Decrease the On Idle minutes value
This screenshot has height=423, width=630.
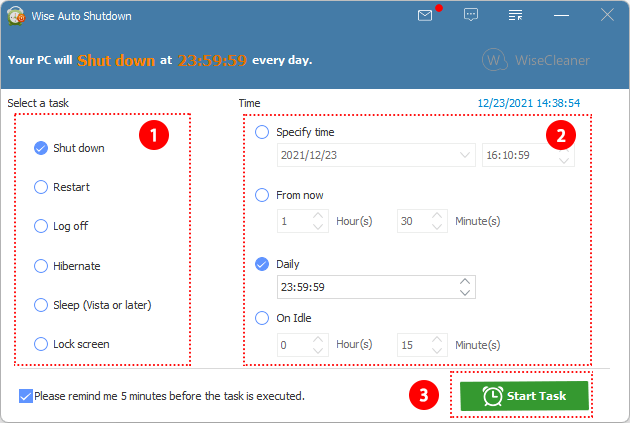click(437, 350)
